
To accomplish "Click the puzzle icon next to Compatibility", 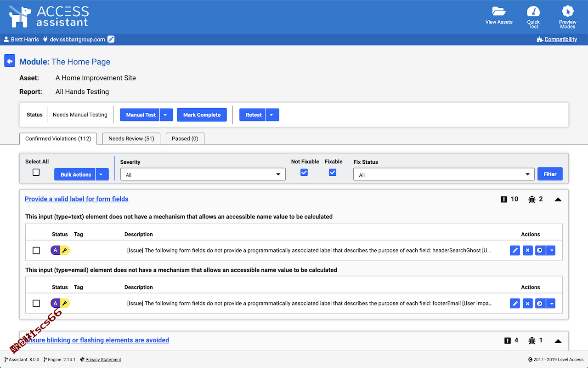I will click(x=540, y=40).
